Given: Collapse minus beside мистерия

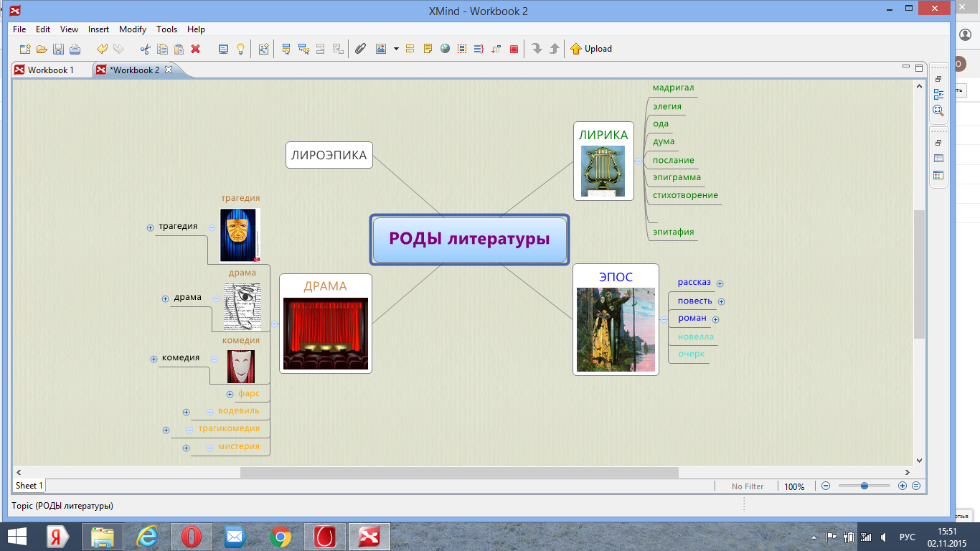Looking at the screenshot, I should (x=209, y=448).
